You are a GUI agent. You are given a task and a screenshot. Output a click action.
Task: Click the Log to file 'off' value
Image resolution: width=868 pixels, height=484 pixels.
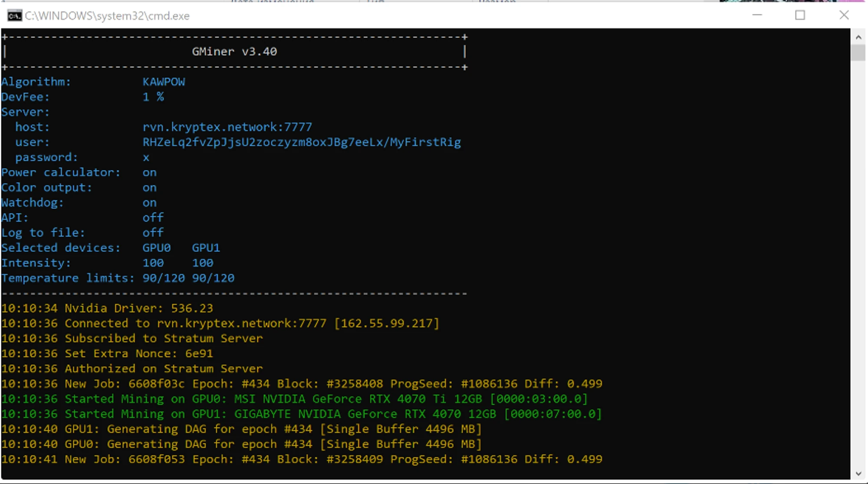(153, 233)
